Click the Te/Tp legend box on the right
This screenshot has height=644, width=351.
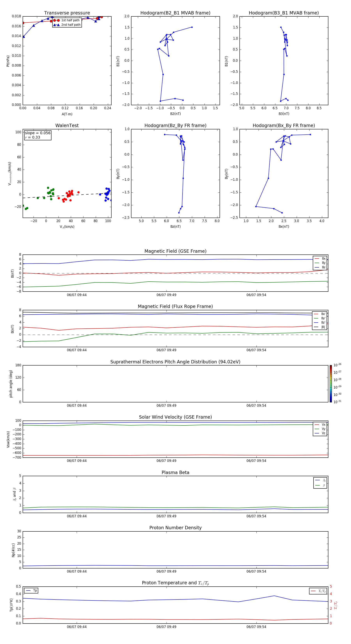coord(318,591)
